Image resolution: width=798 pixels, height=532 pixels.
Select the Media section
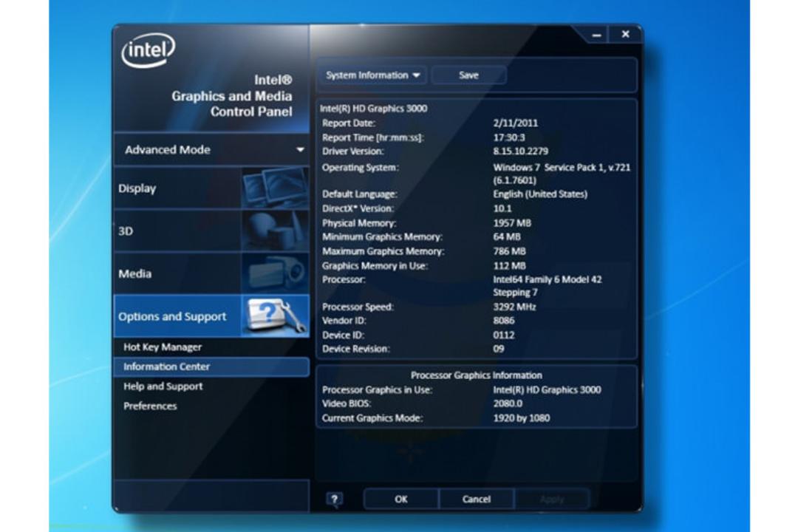(211, 274)
